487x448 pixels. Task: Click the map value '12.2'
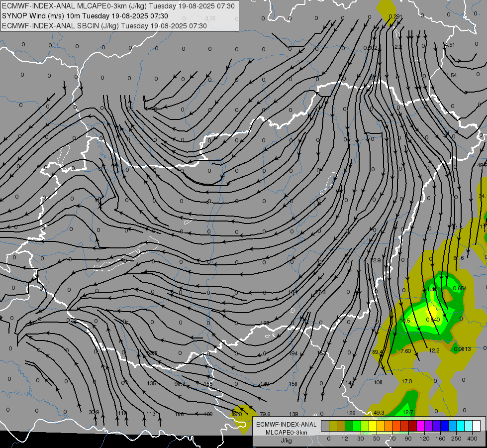click(434, 350)
